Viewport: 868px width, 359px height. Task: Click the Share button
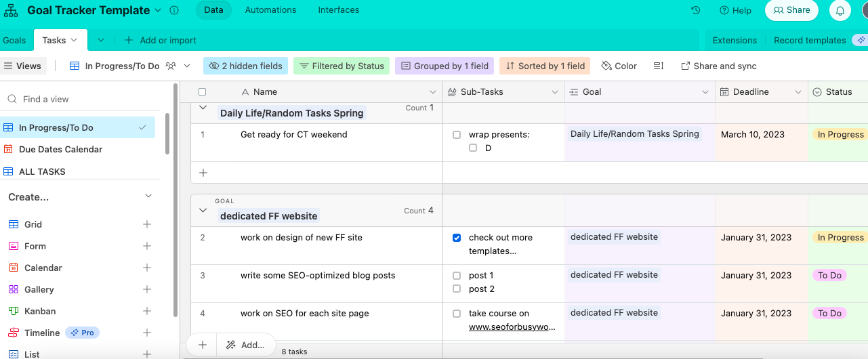pyautogui.click(x=791, y=10)
